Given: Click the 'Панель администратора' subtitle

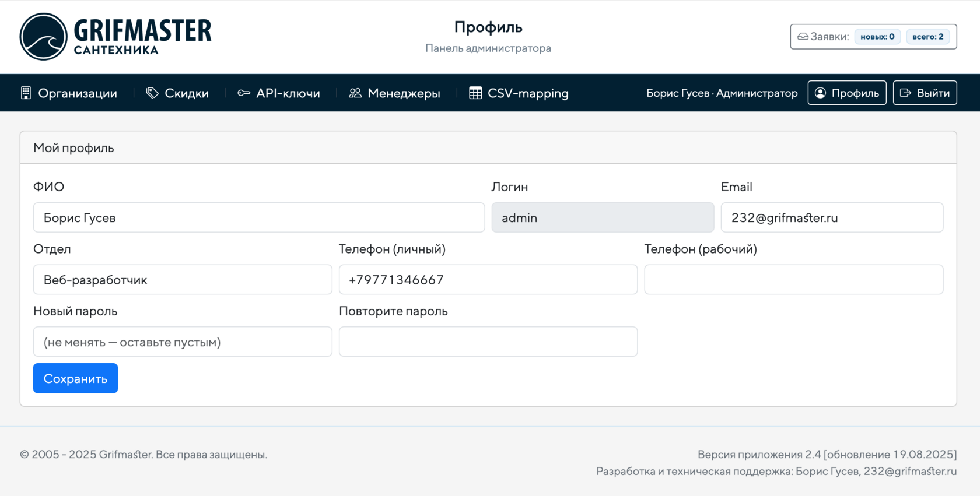Looking at the screenshot, I should tap(488, 48).
